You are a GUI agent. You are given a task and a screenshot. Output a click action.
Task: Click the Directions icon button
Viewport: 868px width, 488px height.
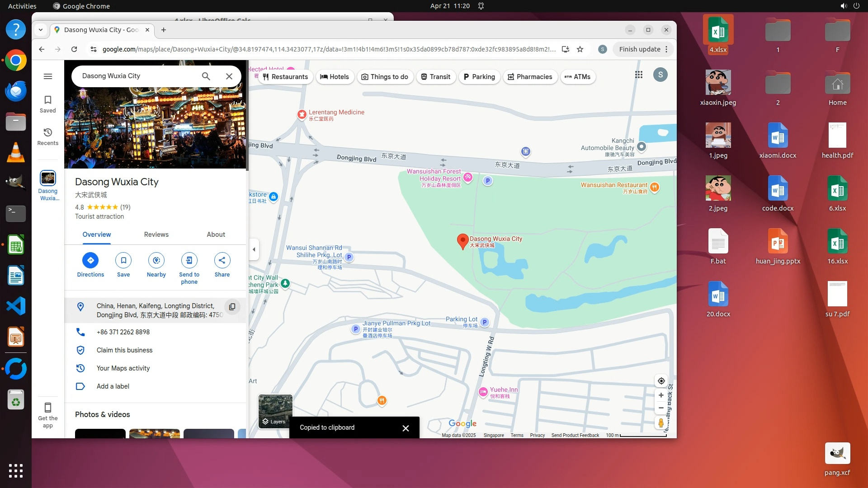(x=90, y=260)
